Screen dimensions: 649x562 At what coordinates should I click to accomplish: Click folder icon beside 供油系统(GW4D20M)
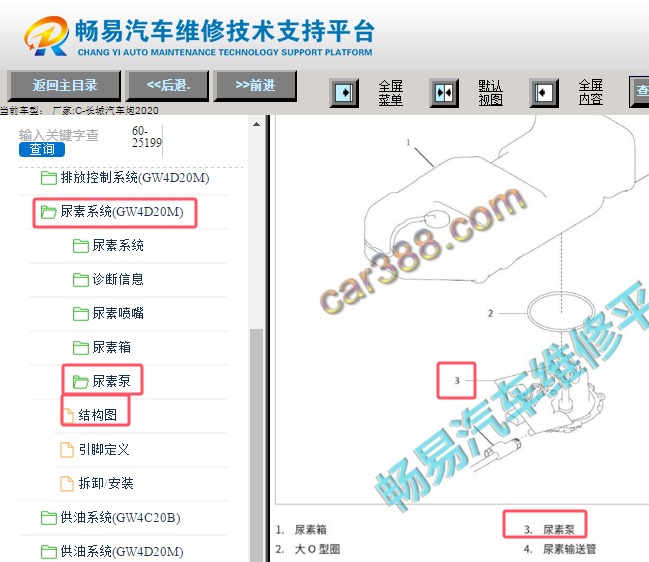pos(49,552)
